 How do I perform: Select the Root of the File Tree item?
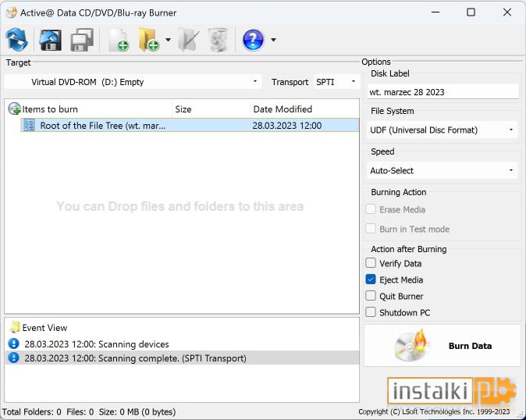[190, 126]
